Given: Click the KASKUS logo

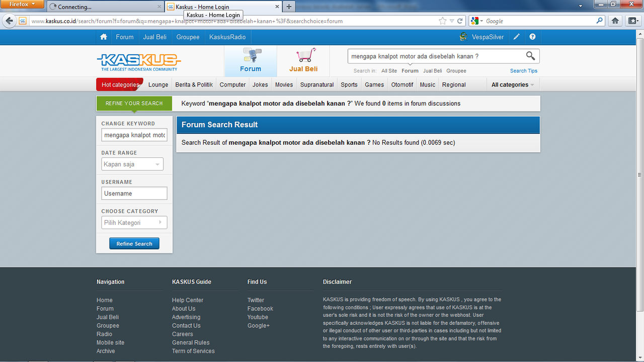Looking at the screenshot, I should (x=138, y=62).
